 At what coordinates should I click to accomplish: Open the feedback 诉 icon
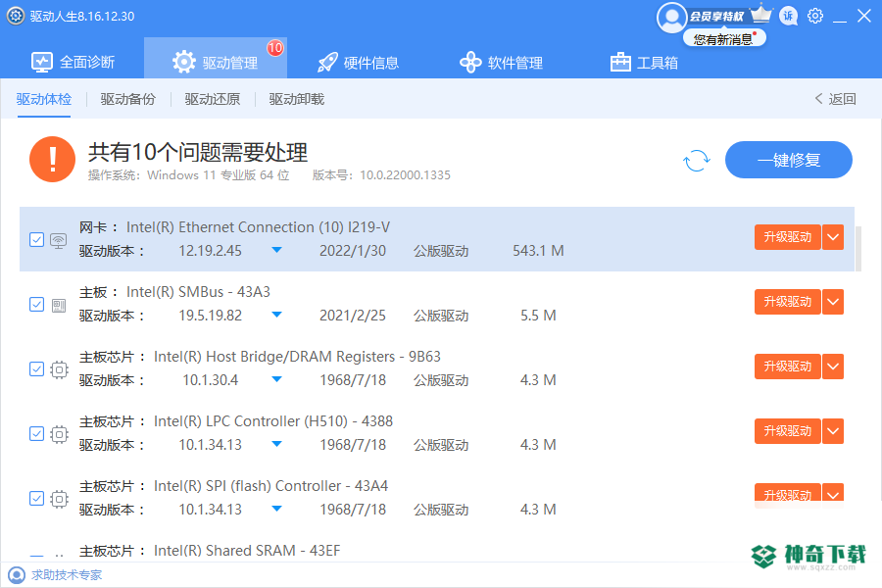788,16
